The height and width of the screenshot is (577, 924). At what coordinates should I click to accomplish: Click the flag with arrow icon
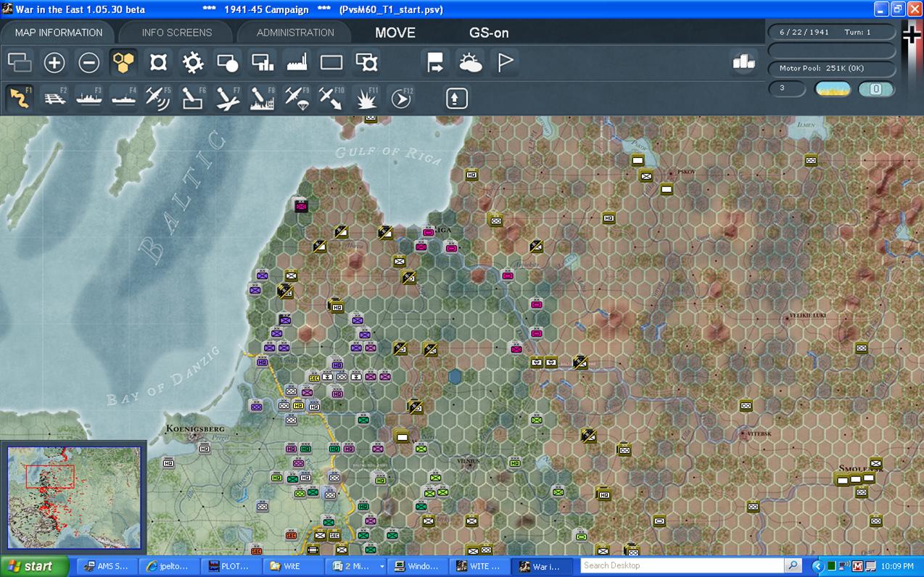click(x=436, y=63)
